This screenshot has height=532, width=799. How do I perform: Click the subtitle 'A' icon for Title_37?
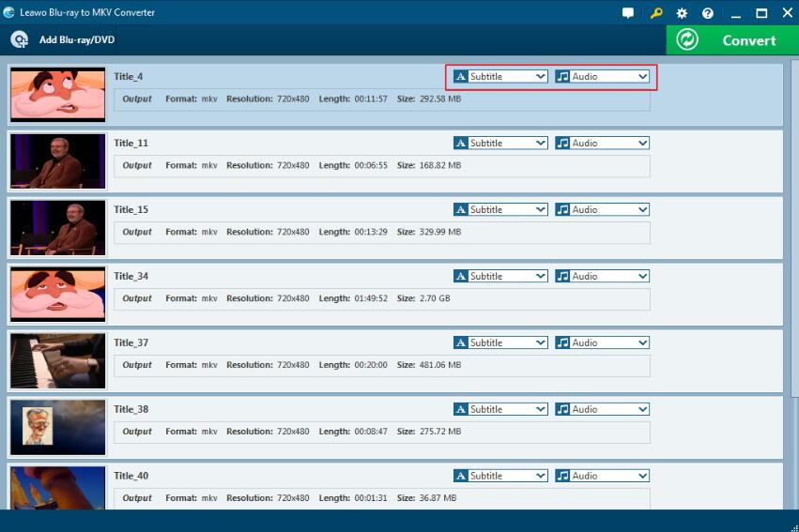pyautogui.click(x=461, y=342)
